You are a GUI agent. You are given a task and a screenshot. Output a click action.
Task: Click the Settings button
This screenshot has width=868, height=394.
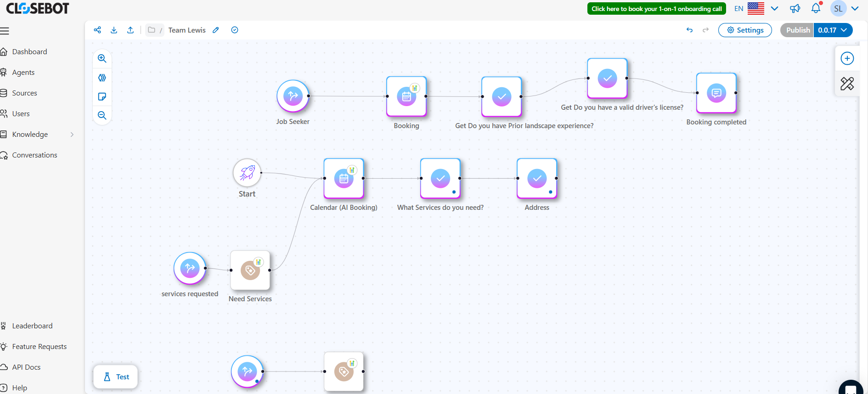pos(745,30)
